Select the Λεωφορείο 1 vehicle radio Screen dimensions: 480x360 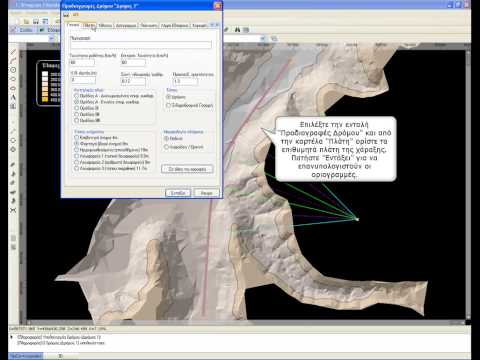76,156
